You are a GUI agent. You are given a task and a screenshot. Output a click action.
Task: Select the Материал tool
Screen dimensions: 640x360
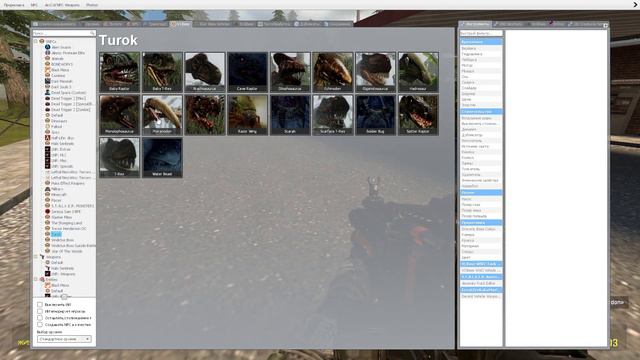[x=481, y=246]
